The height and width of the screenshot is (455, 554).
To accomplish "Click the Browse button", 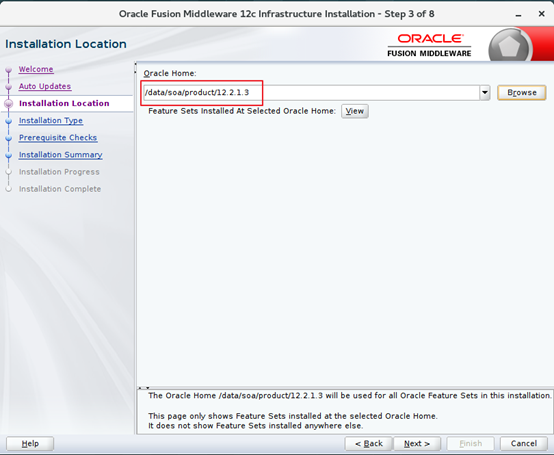I will click(522, 93).
